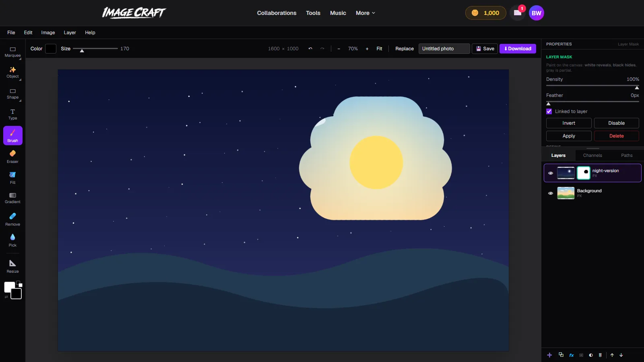
Task: Choose the Gradient tool
Action: tap(12, 198)
